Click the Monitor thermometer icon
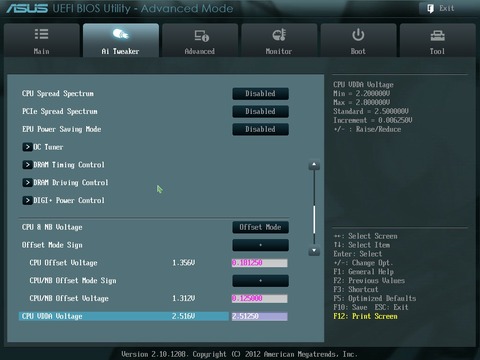 [x=279, y=35]
